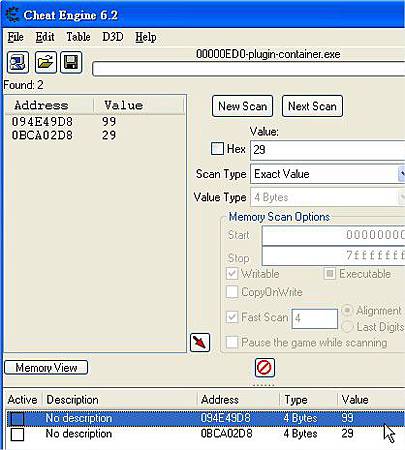The image size is (405, 450).
Task: Click address 0BCA02D8 in address table
Action: (x=227, y=434)
